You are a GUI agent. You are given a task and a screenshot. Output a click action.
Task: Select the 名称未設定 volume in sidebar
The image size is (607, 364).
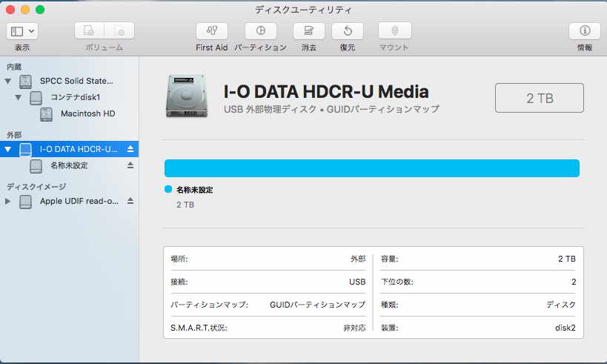pyautogui.click(x=69, y=166)
